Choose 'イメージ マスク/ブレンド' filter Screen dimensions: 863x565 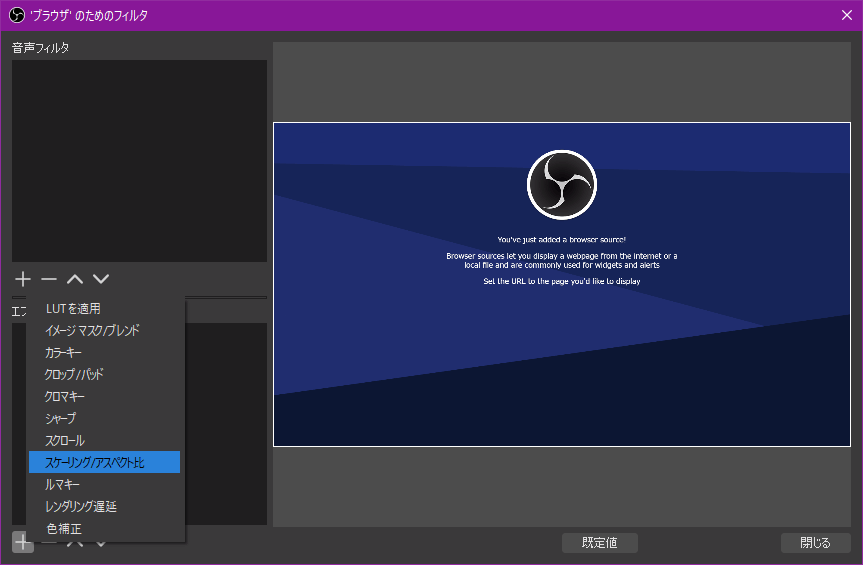point(105,331)
